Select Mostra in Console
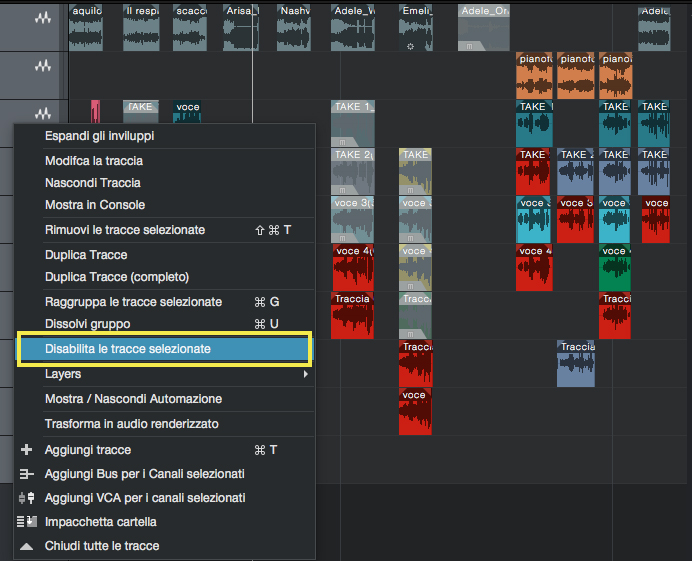 95,205
